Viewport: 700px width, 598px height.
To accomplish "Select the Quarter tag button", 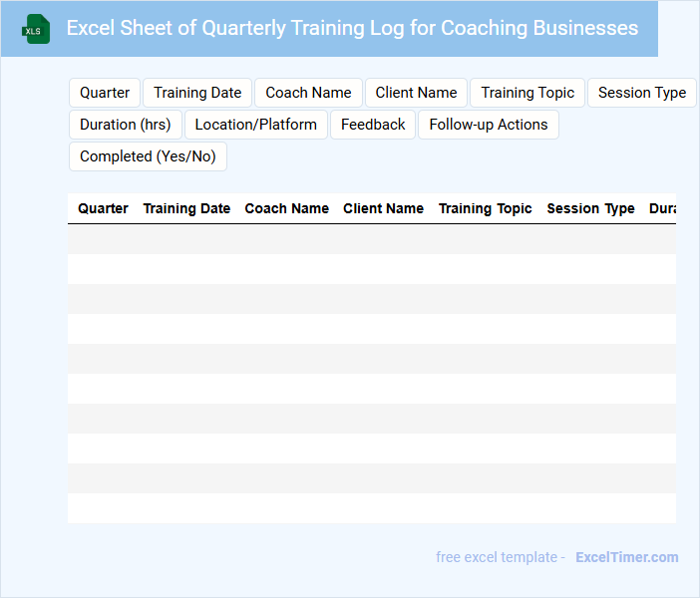I will click(x=105, y=93).
